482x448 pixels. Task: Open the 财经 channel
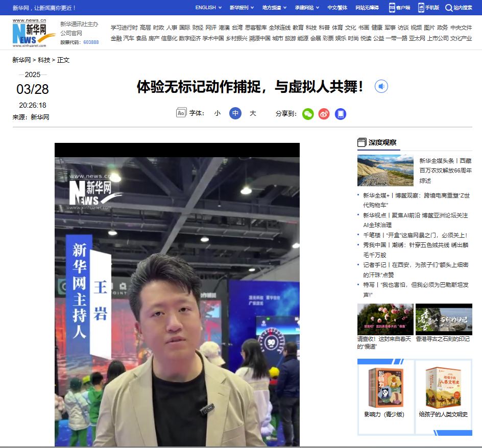(198, 28)
